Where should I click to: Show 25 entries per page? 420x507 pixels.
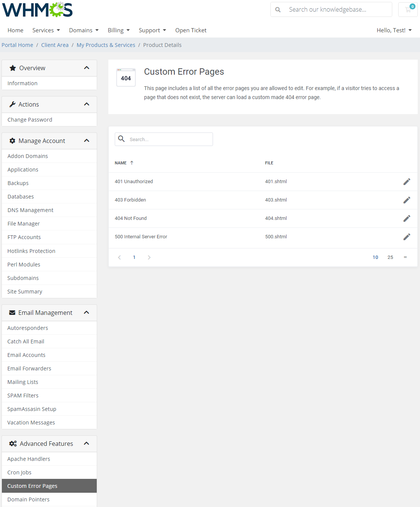(390, 257)
